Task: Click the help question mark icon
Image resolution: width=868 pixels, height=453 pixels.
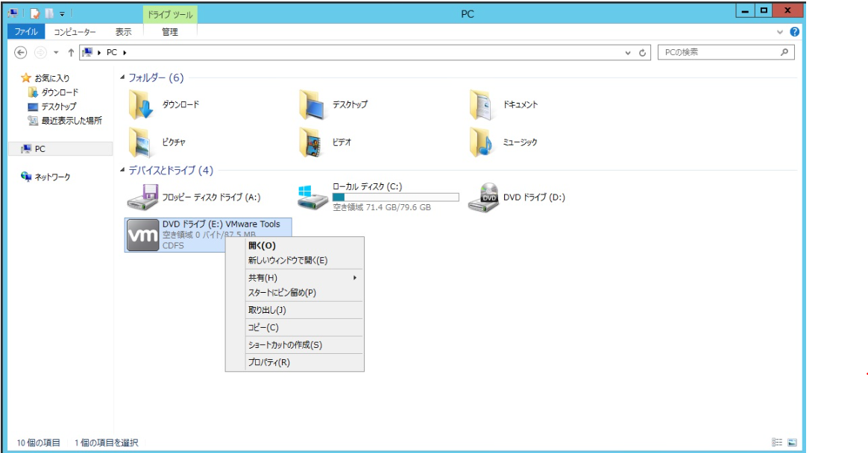Action: click(x=794, y=32)
